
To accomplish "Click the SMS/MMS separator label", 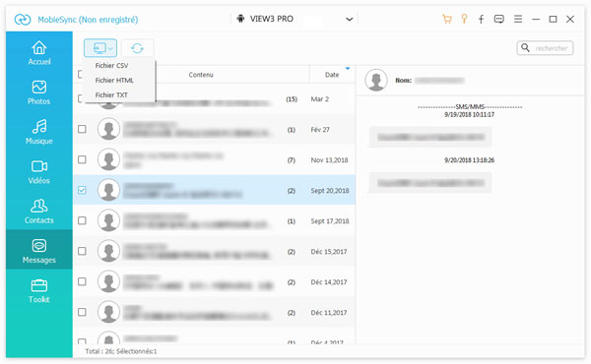I will pyautogui.click(x=470, y=107).
